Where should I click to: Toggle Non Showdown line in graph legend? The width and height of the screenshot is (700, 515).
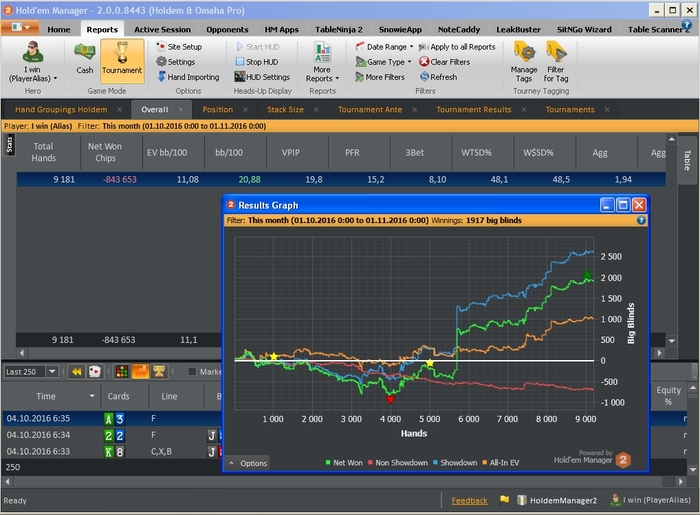click(398, 463)
